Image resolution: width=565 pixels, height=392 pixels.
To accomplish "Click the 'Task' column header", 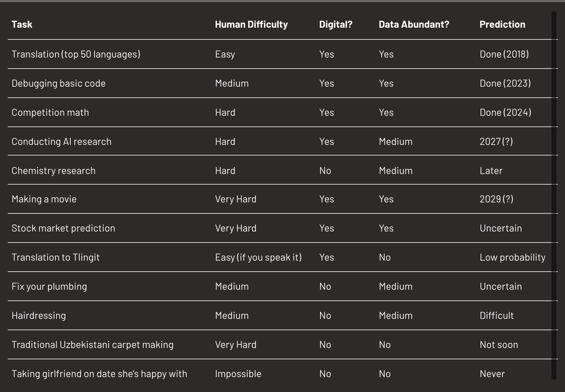I will point(22,24).
